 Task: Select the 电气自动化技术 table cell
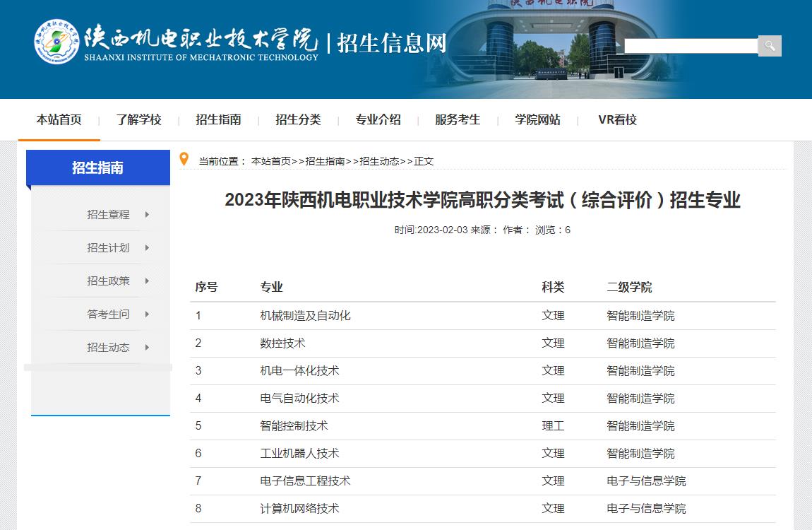[x=299, y=398]
